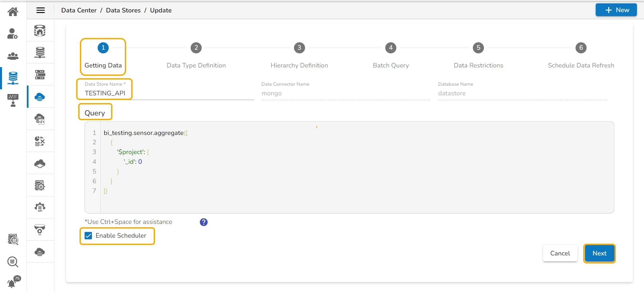
Task: Click the New button
Action: pos(616,10)
